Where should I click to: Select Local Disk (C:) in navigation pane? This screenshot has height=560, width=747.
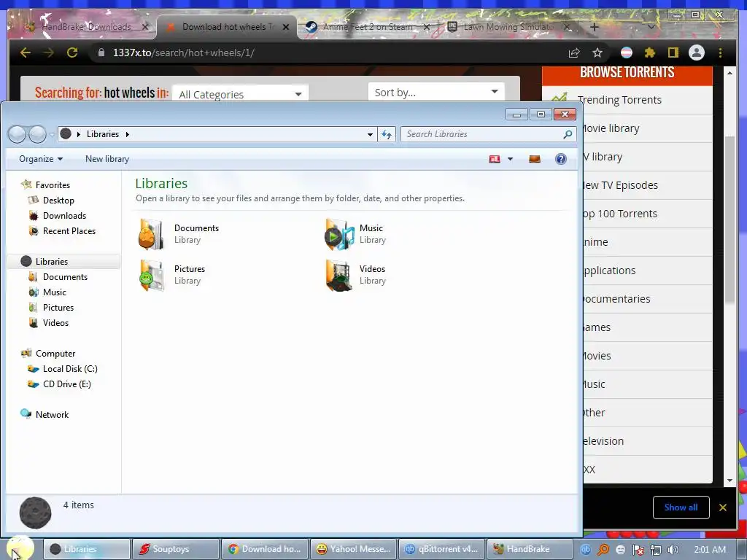70,368
